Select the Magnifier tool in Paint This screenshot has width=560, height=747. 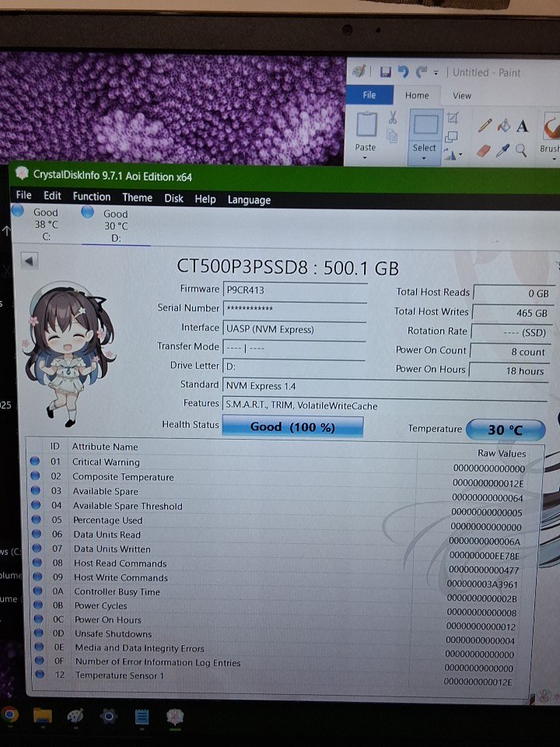pos(521,151)
